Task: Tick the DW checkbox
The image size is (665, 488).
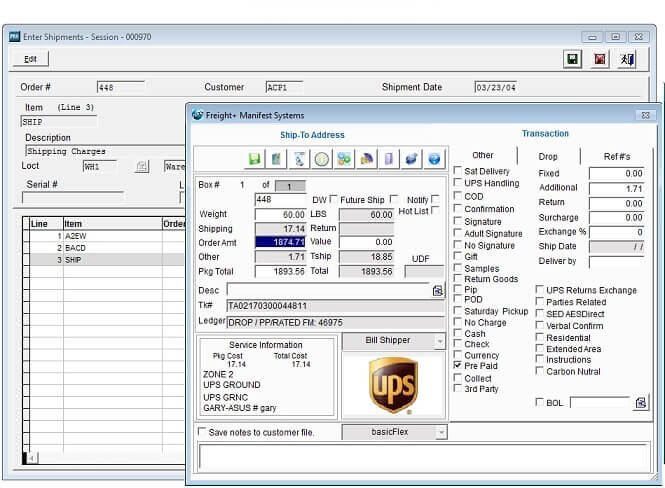Action: pos(333,199)
